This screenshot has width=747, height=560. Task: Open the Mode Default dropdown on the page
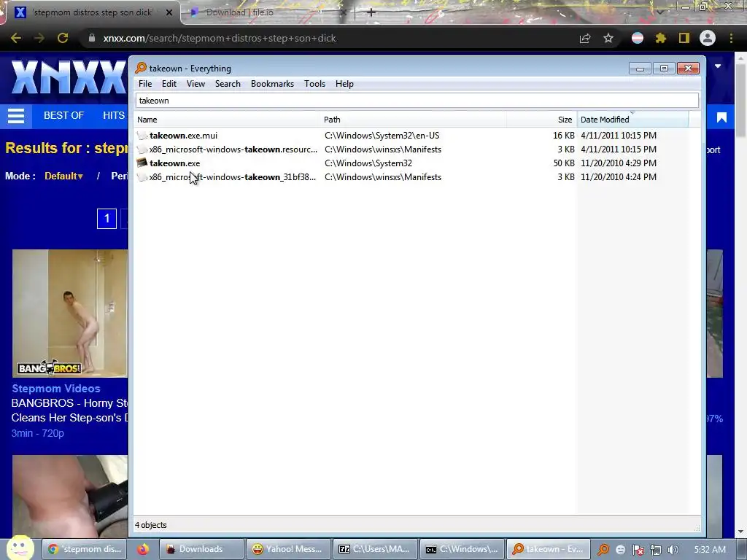(x=63, y=176)
